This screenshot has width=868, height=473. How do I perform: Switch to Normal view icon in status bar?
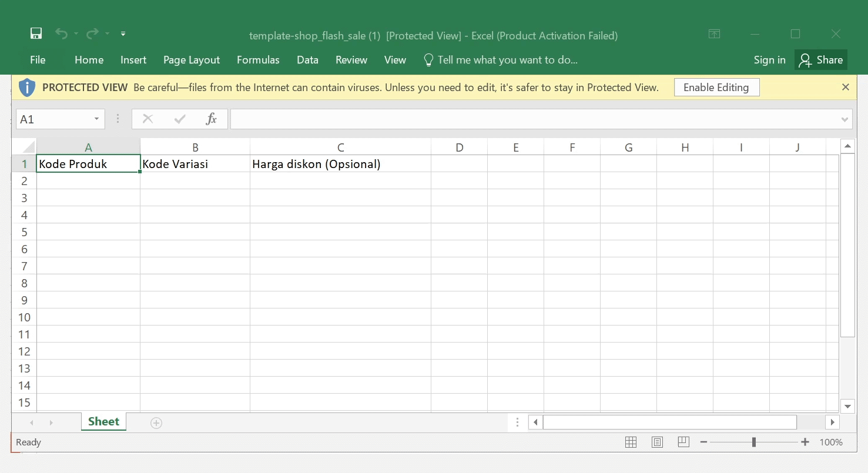click(631, 442)
